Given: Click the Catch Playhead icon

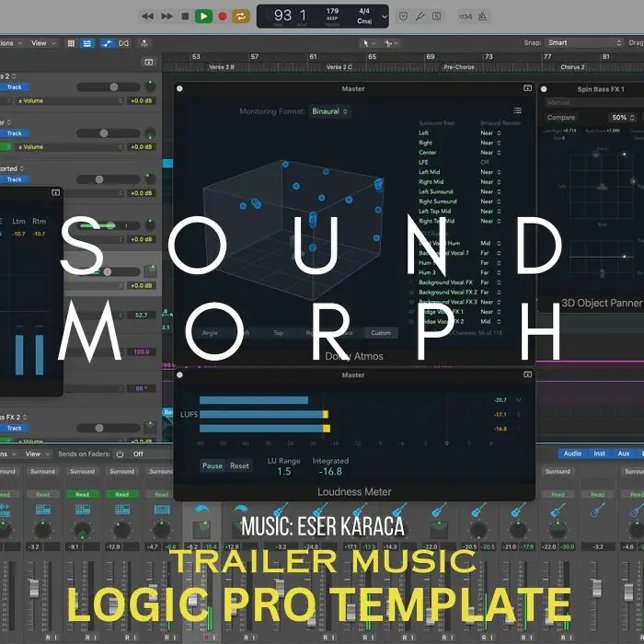Looking at the screenshot, I should point(144,43).
